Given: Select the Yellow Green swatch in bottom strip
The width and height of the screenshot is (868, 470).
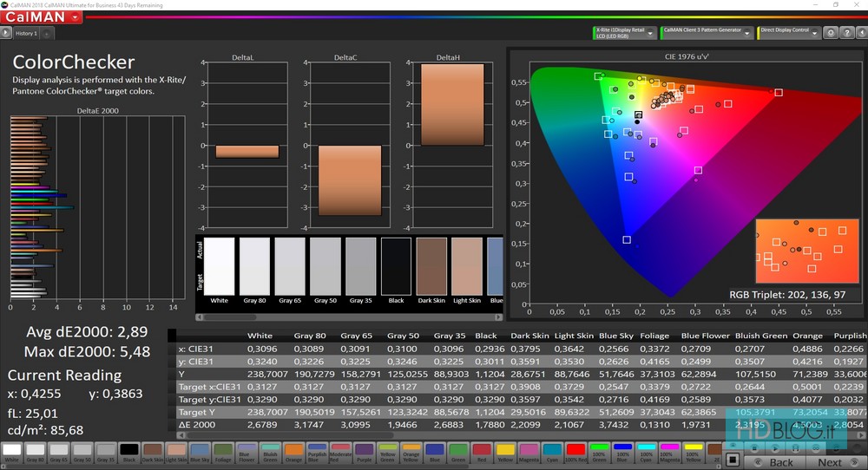Looking at the screenshot, I should point(387,453).
